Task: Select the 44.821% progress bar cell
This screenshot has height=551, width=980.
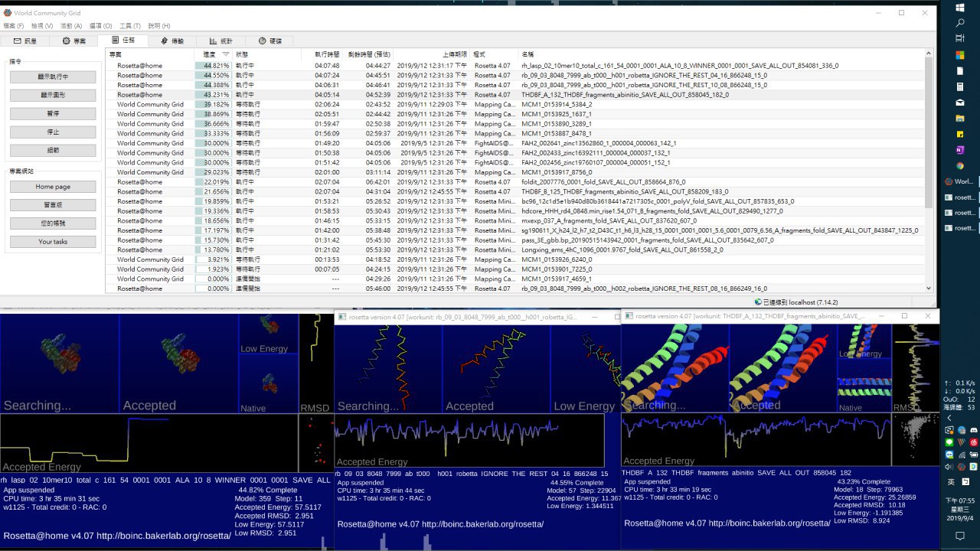Action: [x=213, y=66]
